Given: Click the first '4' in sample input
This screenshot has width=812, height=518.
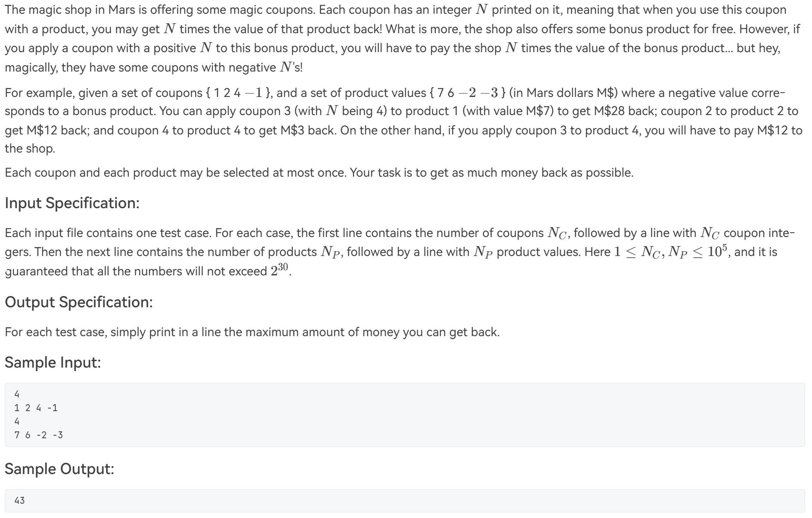Looking at the screenshot, I should pyautogui.click(x=17, y=394).
